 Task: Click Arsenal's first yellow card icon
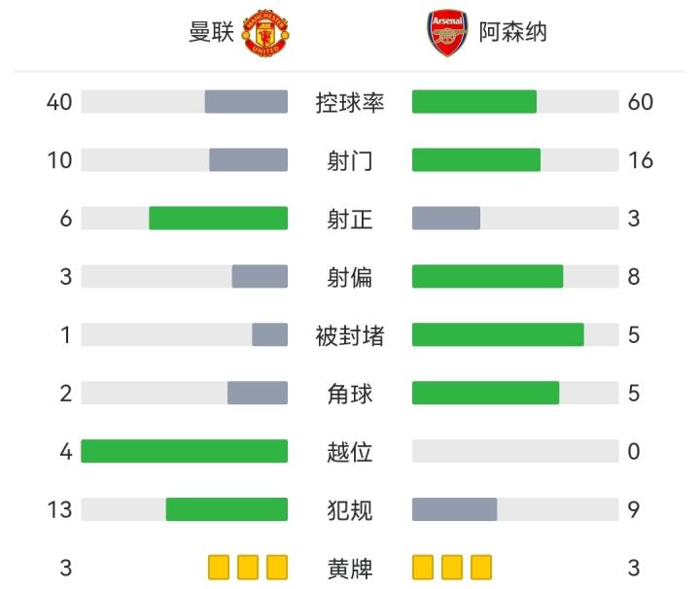point(423,568)
